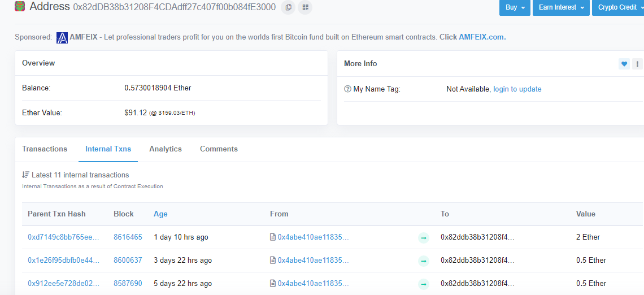644x295 pixels.
Task: Click the heart favorite icon in More Info
Action: (x=624, y=64)
